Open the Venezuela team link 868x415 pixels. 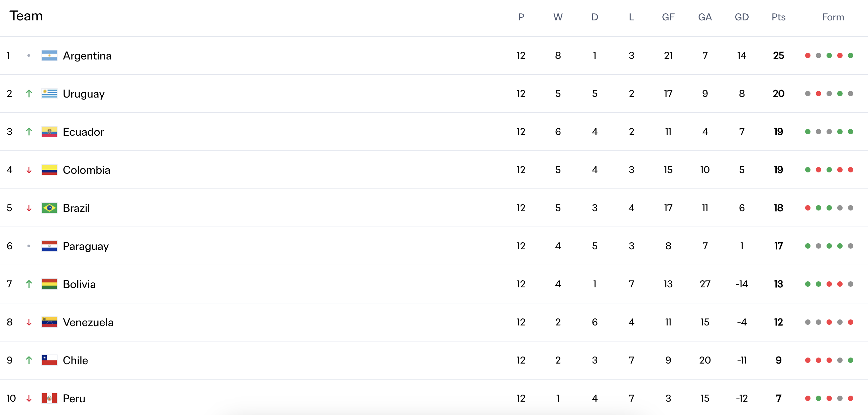[88, 322]
